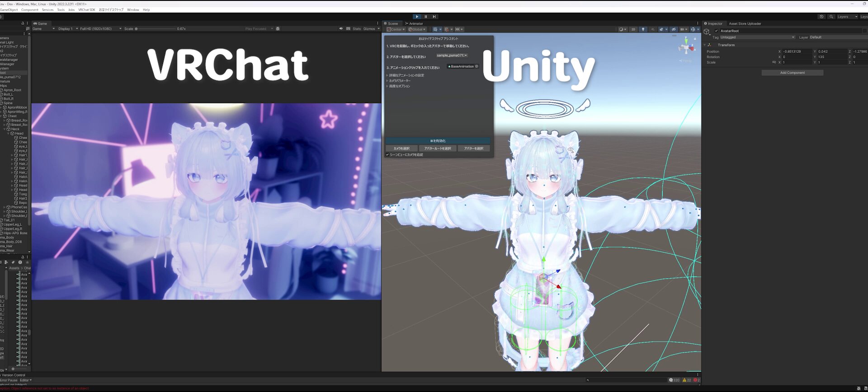Screen dimensions: 868x392
Task: Uncheck the AvatarRoot active checkbox
Action: pos(716,31)
